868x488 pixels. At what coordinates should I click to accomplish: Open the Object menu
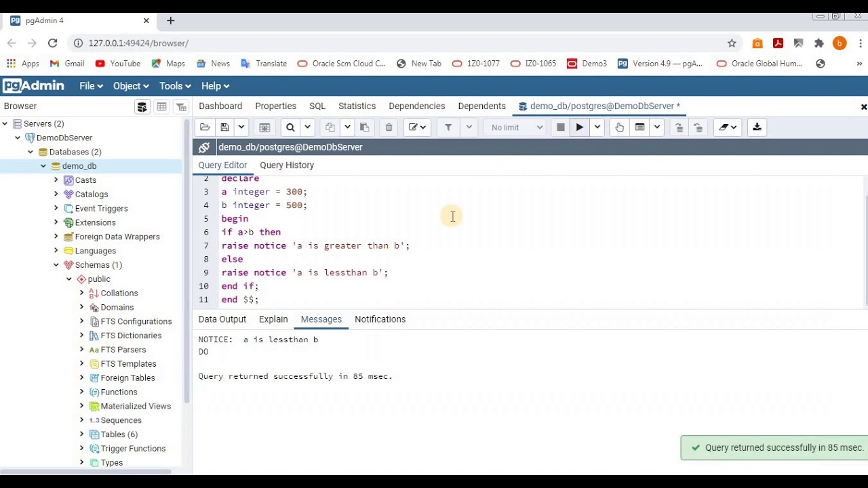[x=131, y=86]
